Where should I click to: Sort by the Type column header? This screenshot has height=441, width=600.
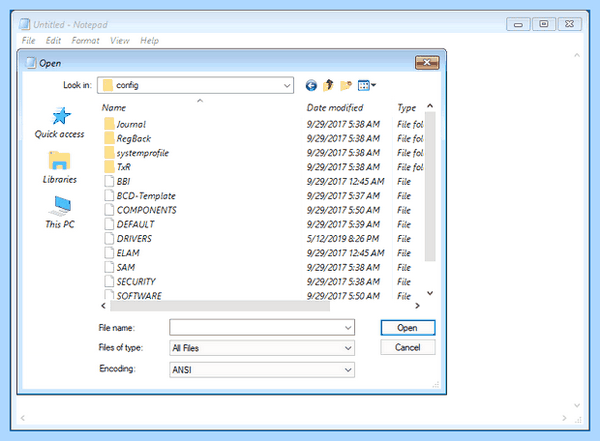pyautogui.click(x=409, y=108)
